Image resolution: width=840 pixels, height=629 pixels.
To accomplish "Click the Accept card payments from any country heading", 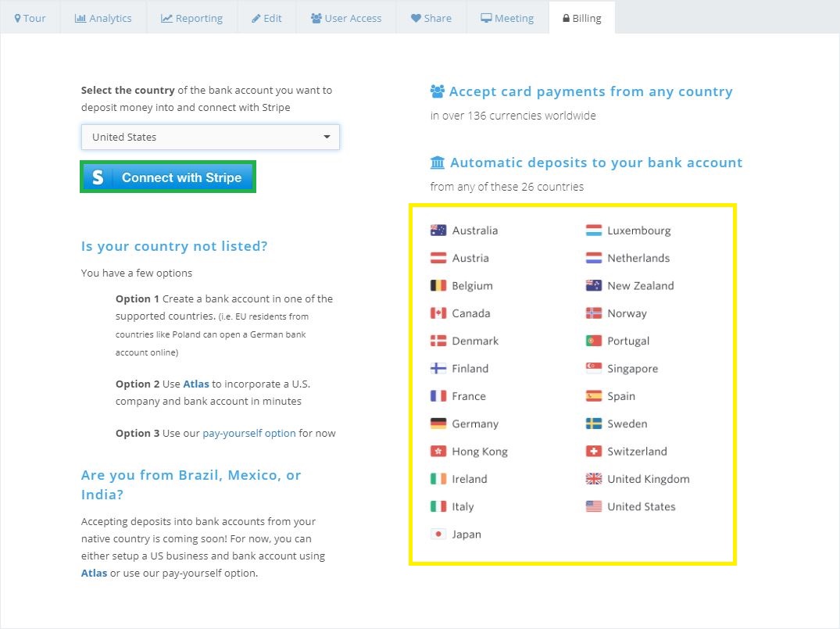I will click(591, 91).
